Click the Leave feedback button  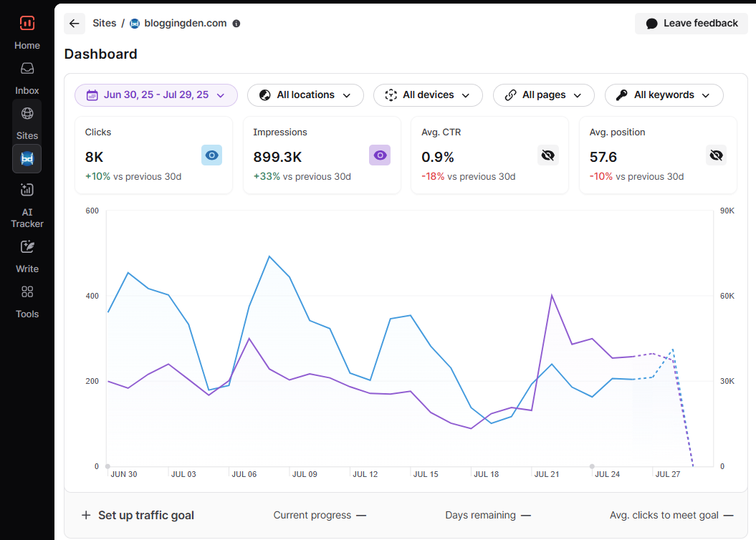click(x=691, y=23)
